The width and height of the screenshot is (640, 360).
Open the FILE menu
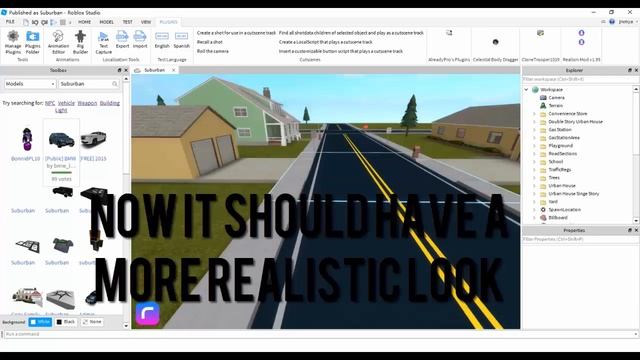tap(10, 22)
